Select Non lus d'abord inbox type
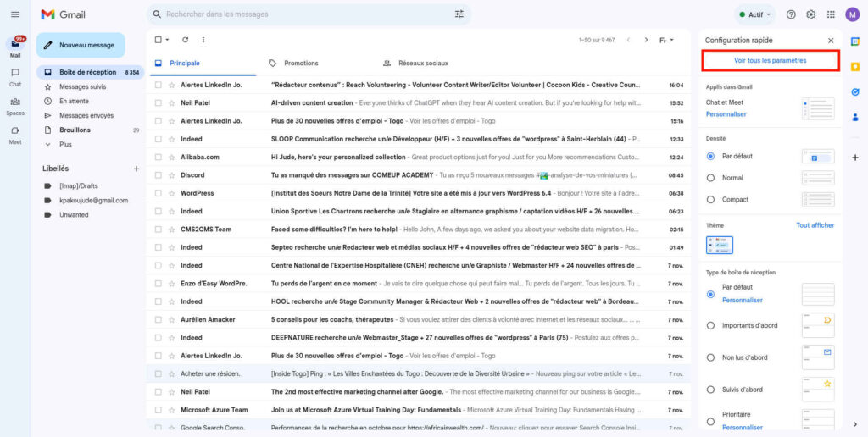The width and height of the screenshot is (868, 437). pyautogui.click(x=711, y=358)
